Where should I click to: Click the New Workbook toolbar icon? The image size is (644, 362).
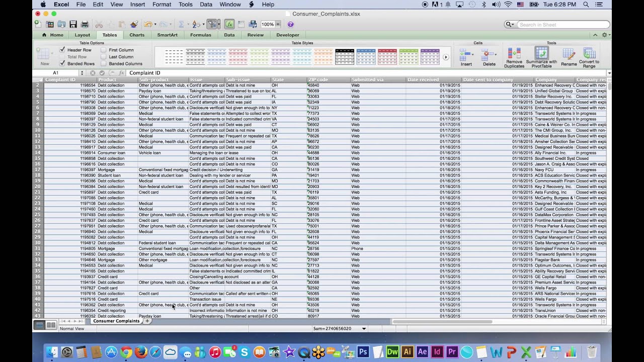(x=38, y=24)
